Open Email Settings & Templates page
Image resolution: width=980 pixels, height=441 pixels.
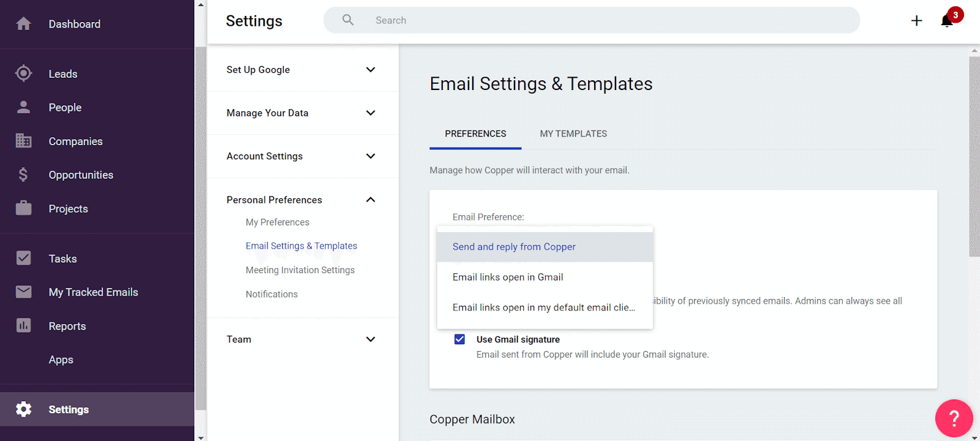pyautogui.click(x=301, y=246)
